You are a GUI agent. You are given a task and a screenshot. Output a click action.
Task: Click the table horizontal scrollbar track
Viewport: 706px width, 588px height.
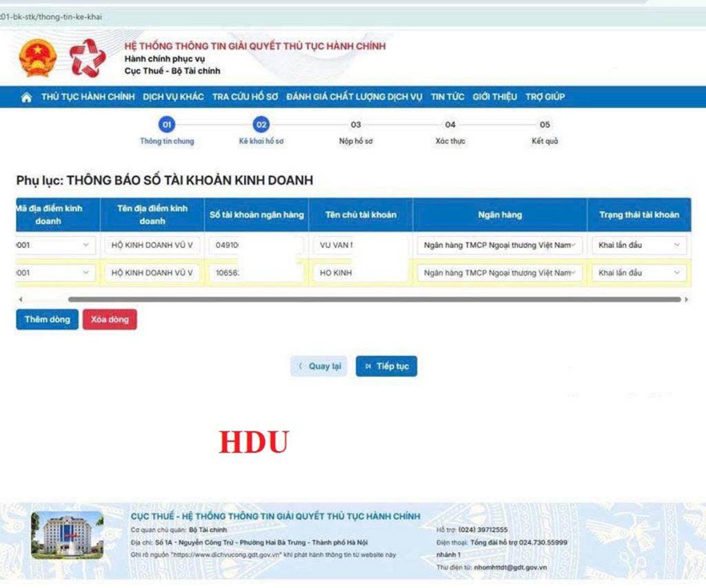[372, 300]
